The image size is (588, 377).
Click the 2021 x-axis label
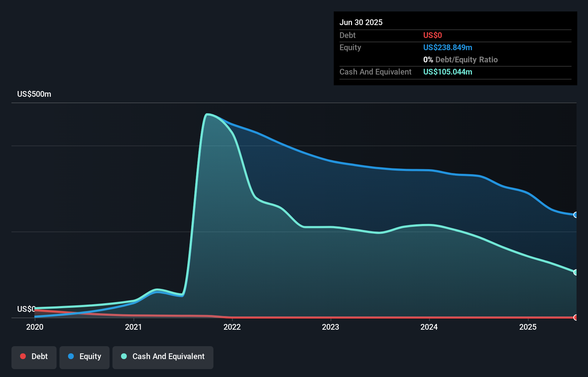point(133,327)
